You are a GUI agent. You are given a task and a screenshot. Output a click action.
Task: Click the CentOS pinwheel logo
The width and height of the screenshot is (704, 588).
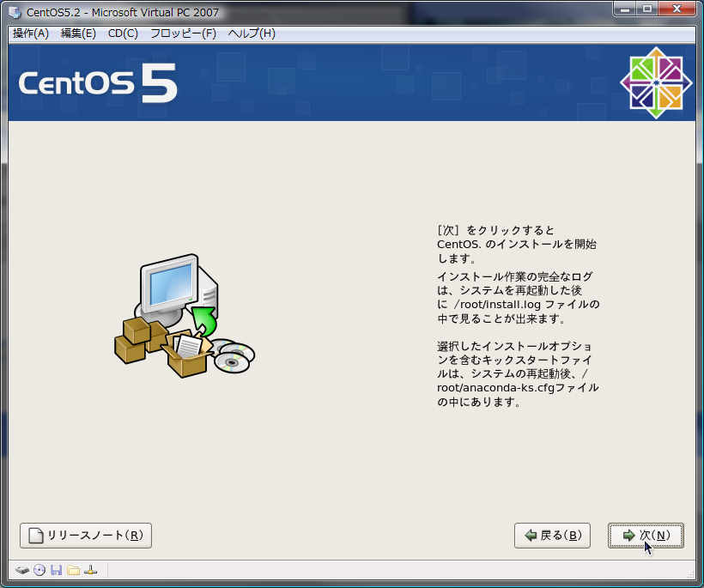(x=656, y=83)
